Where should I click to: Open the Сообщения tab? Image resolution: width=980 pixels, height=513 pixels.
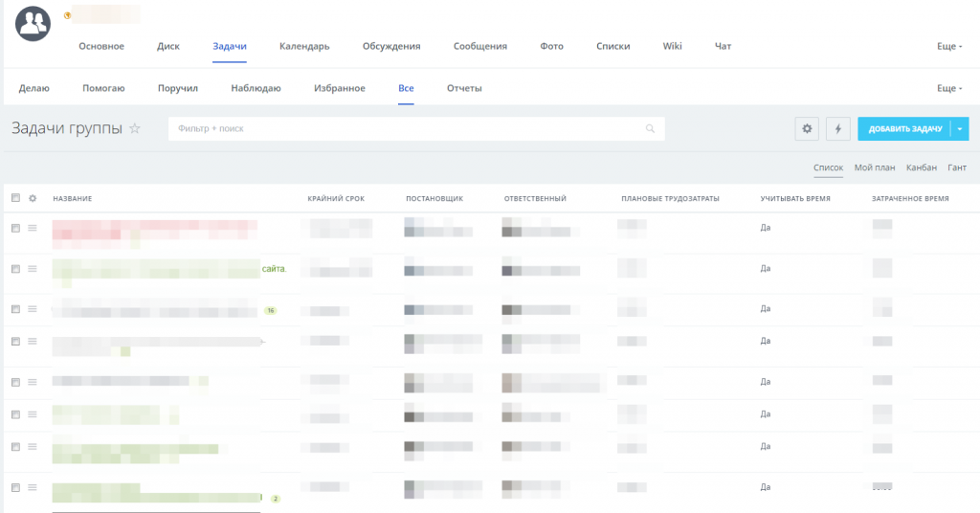(480, 46)
